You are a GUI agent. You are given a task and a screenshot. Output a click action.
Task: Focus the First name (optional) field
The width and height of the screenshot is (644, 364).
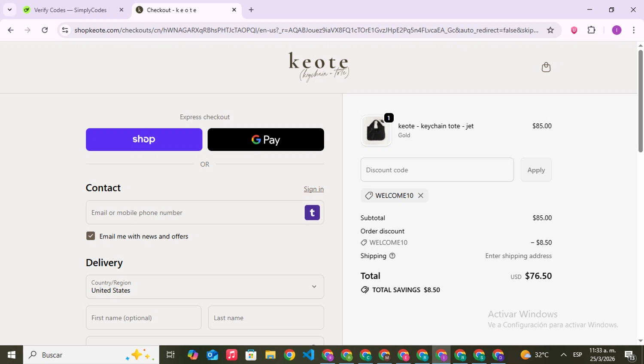coord(143,318)
